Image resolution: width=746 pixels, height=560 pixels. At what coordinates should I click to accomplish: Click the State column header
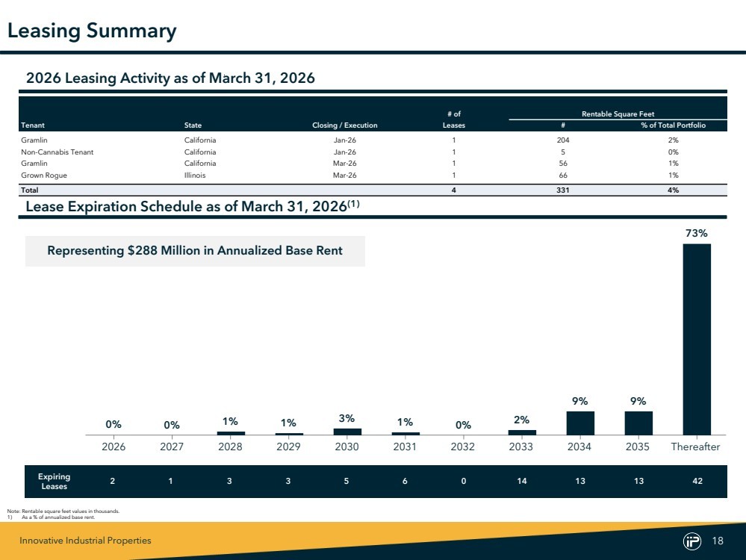(x=193, y=125)
